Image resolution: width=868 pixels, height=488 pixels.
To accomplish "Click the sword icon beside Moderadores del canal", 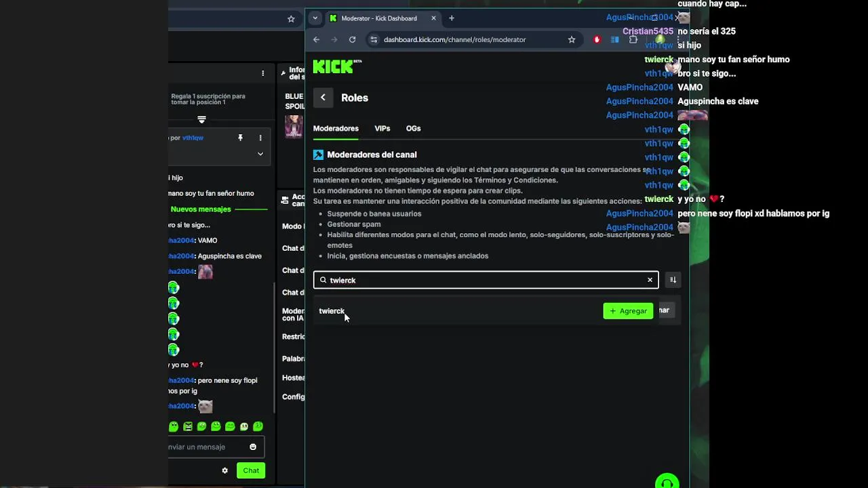I will click(318, 155).
